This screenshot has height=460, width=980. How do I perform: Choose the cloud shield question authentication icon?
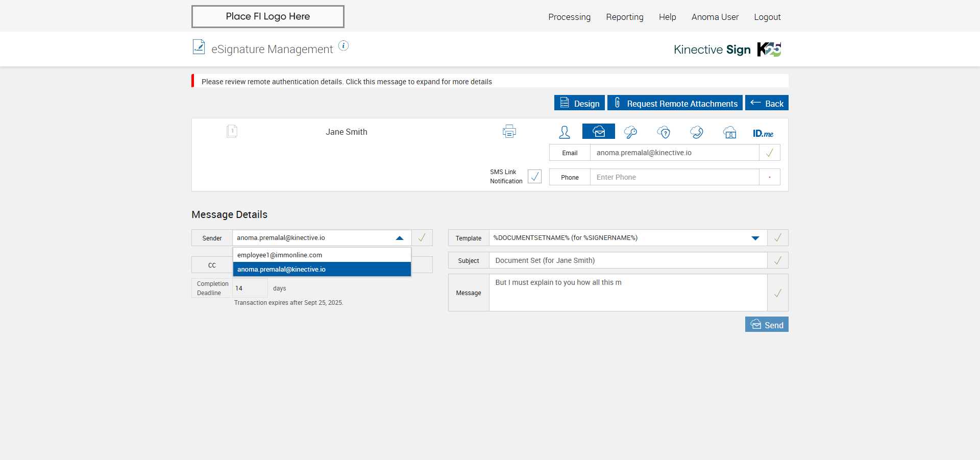tap(664, 133)
